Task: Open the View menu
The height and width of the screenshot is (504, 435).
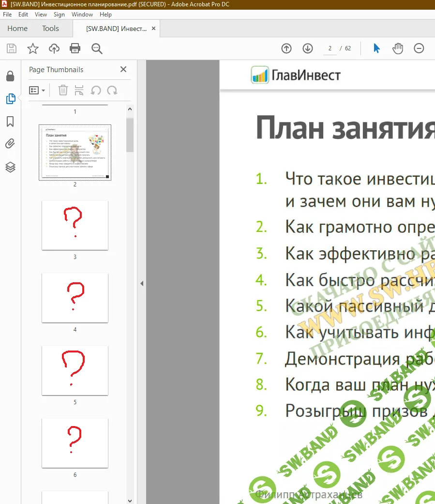Action: pyautogui.click(x=41, y=15)
